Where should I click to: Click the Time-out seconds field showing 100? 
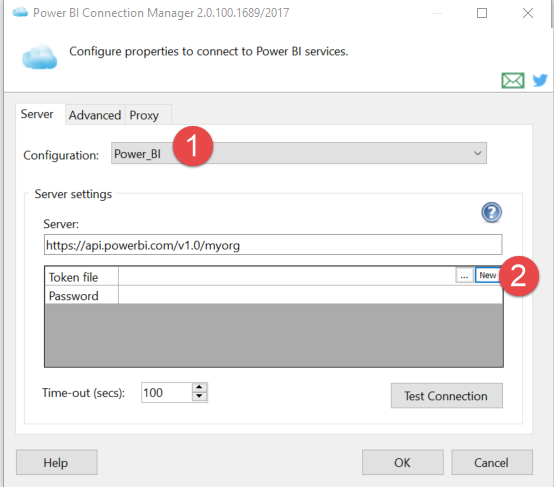(x=167, y=393)
